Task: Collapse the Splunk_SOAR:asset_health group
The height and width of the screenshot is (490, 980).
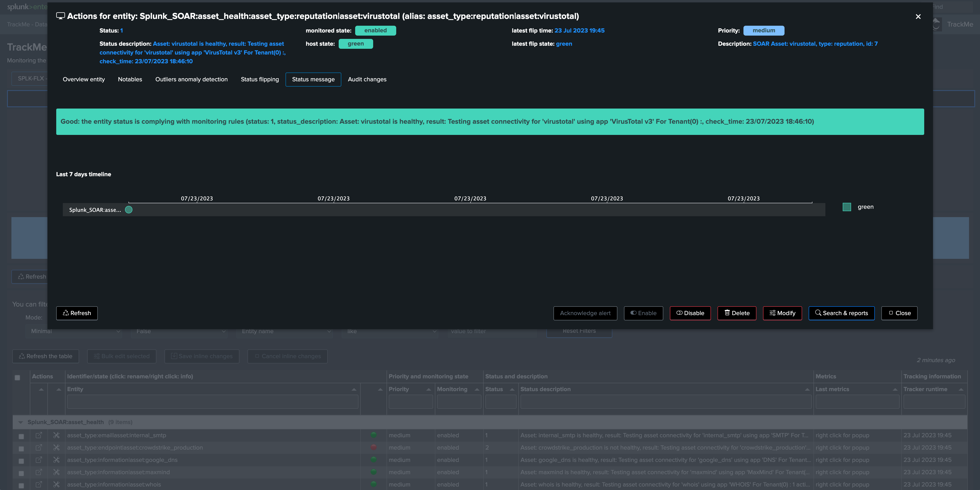Action: (21, 422)
